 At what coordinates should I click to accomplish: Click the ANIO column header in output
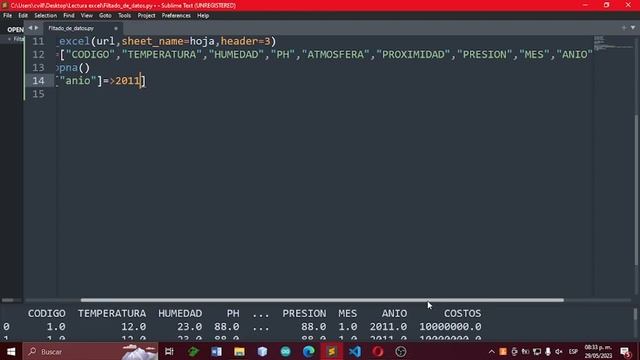[394, 313]
